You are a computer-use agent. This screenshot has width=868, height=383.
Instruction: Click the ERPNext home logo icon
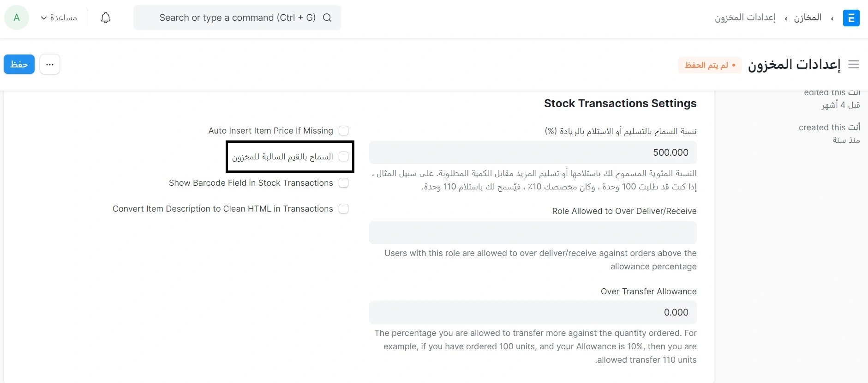pos(851,18)
